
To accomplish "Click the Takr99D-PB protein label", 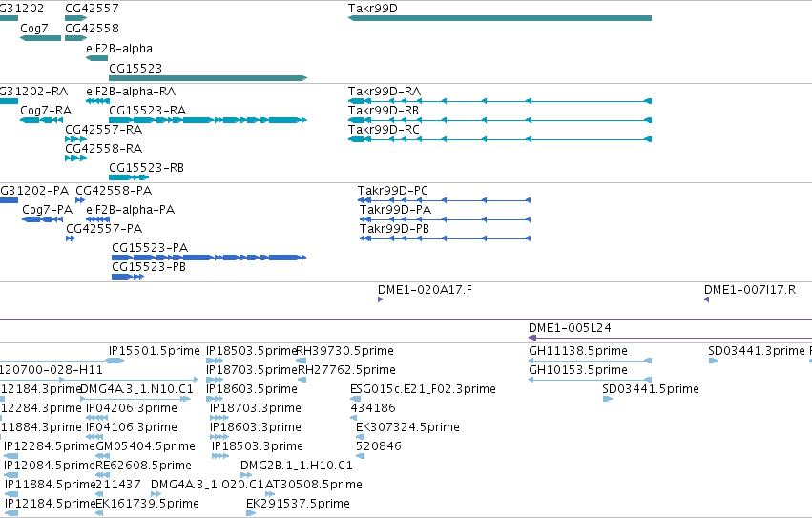I will (x=395, y=229).
